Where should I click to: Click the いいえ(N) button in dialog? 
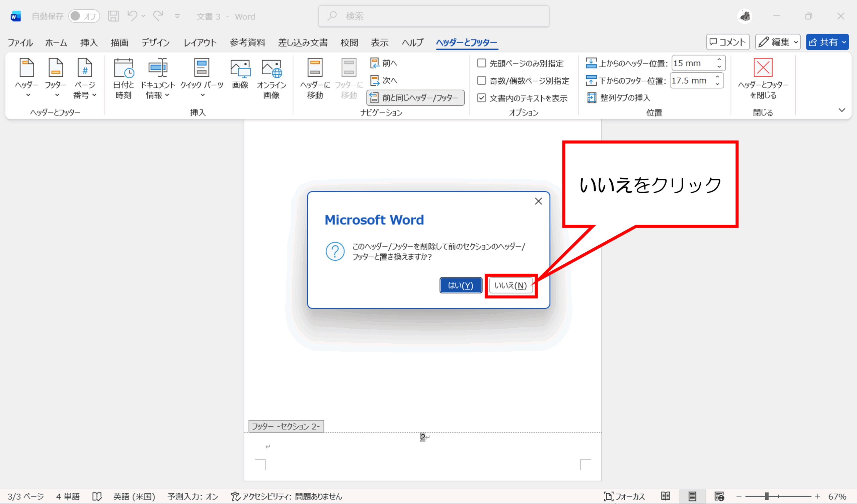point(511,285)
